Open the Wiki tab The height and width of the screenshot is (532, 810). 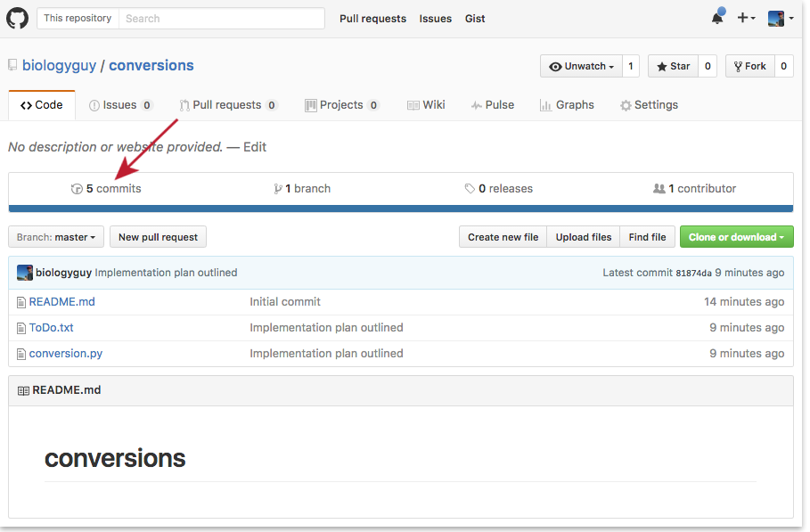[426, 105]
